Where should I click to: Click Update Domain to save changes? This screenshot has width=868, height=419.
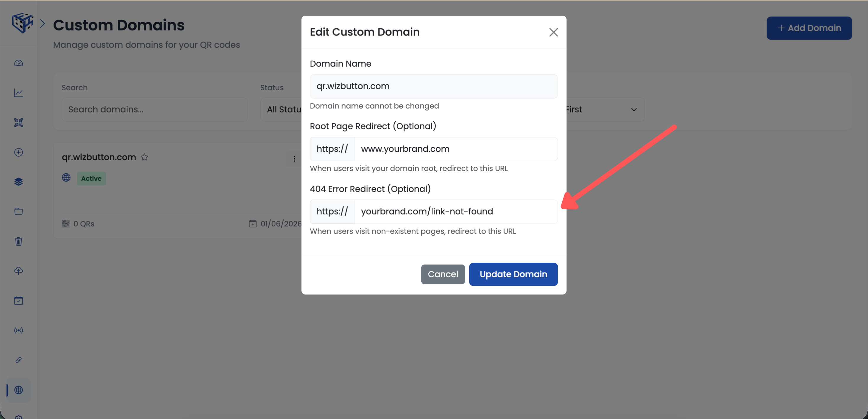click(x=513, y=274)
